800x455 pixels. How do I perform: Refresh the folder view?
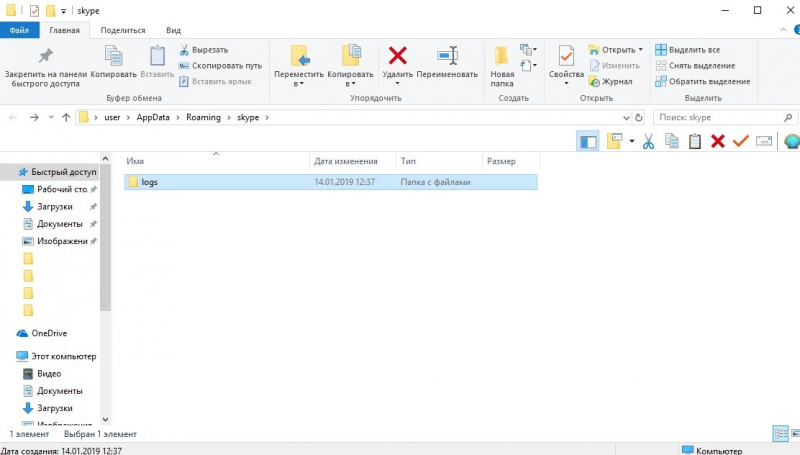point(639,117)
